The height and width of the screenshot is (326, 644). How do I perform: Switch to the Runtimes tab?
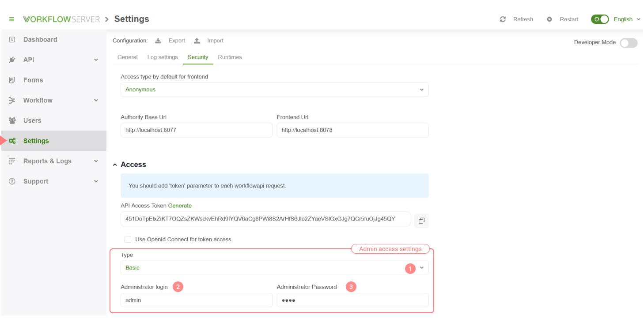click(230, 57)
